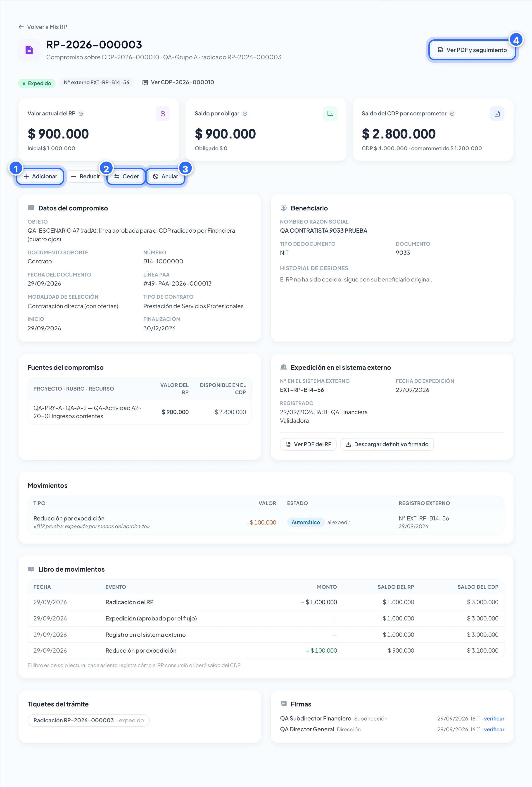Click the Automático status badge

306,522
